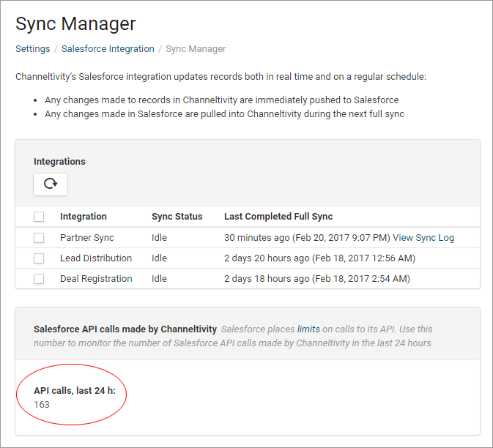Click the Sync Status column header

click(177, 217)
